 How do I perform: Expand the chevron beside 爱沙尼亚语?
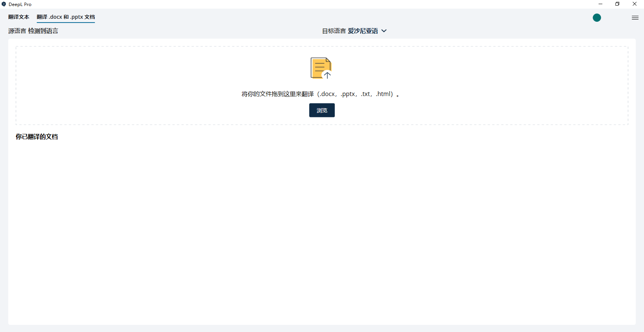(384, 31)
